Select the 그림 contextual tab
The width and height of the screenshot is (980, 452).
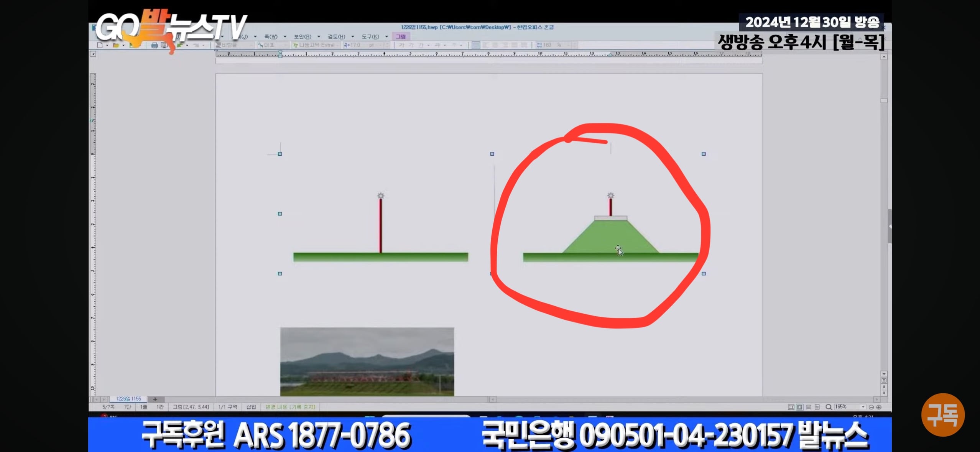(x=401, y=37)
